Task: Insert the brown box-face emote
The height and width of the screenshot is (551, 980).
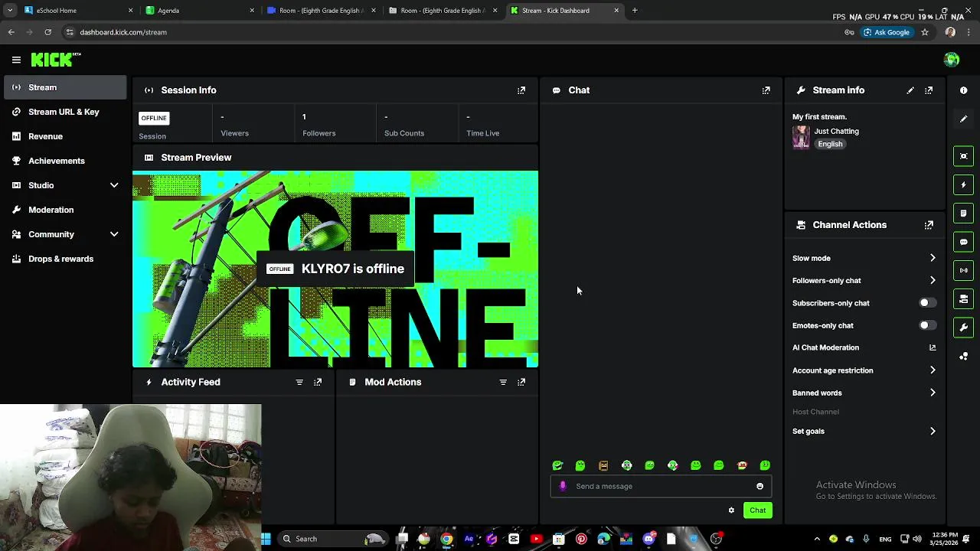Action: pos(603,465)
